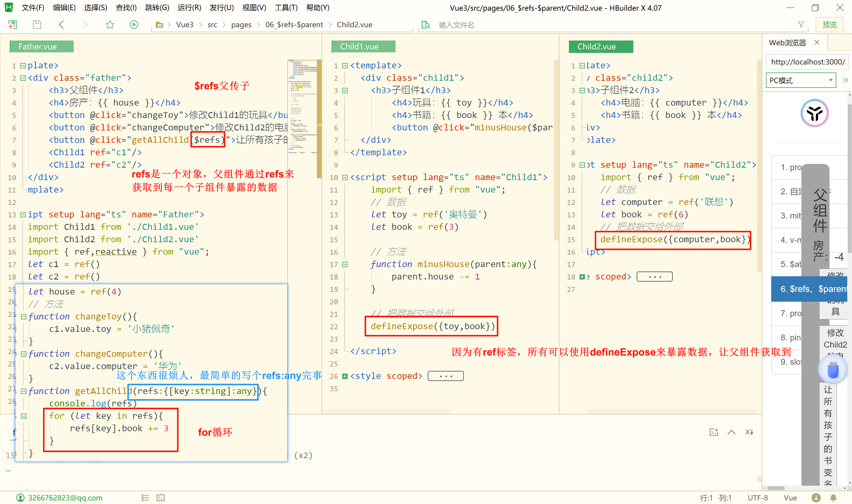Screen dimensions: 852x504
Task: Collapse the minusHouse function fold toggle
Action: pos(345,264)
